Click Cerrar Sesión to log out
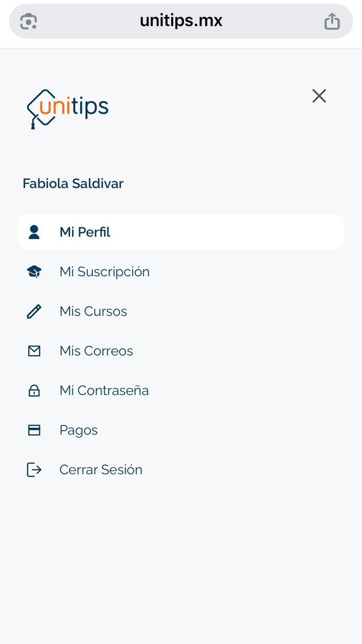This screenshot has height=644, width=362. pyautogui.click(x=100, y=470)
